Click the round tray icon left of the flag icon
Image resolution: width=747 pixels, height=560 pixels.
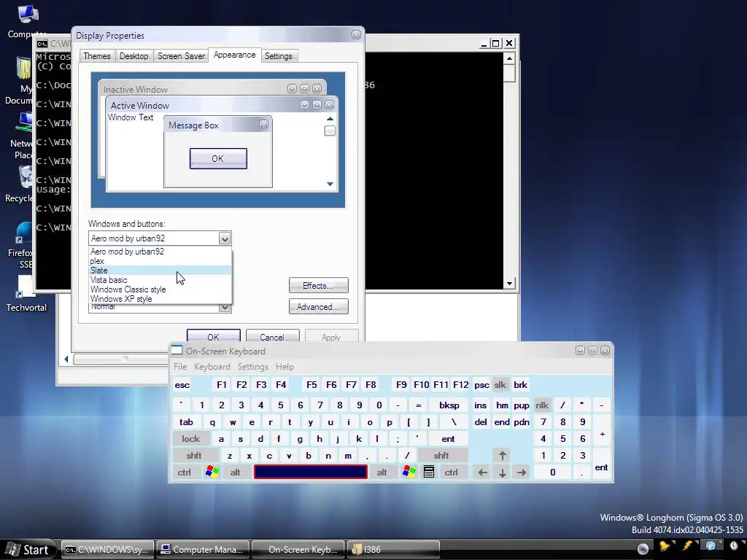click(643, 549)
